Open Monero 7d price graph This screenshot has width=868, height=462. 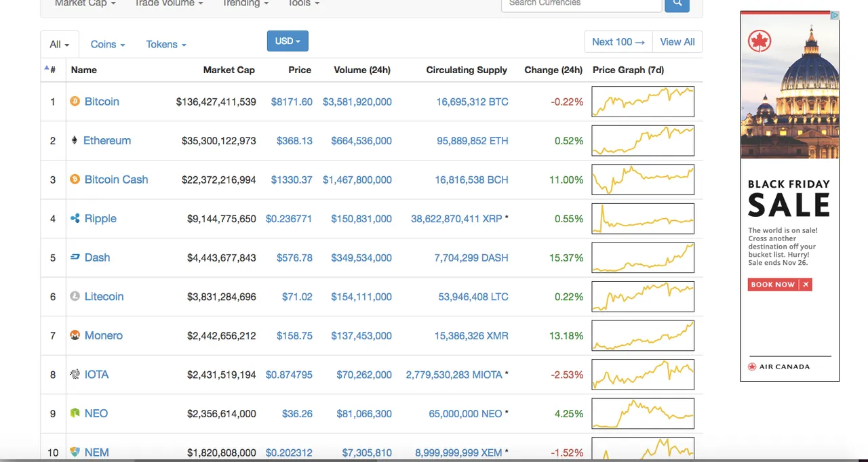643,335
